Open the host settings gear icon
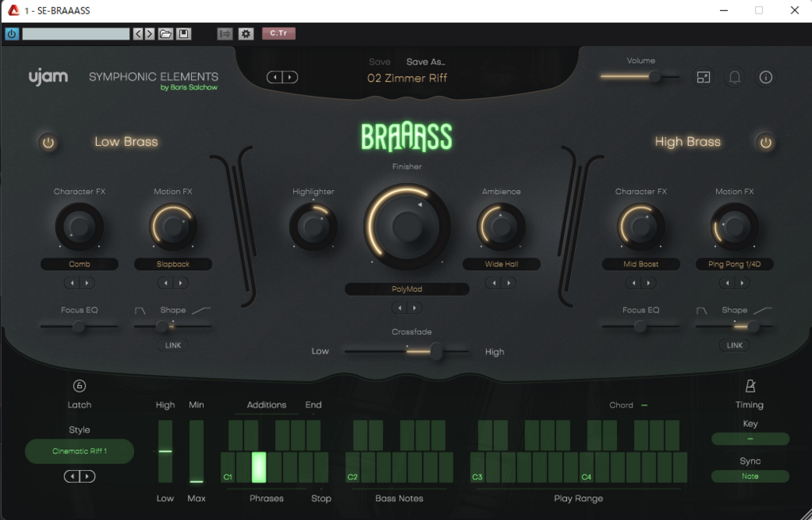 point(246,33)
